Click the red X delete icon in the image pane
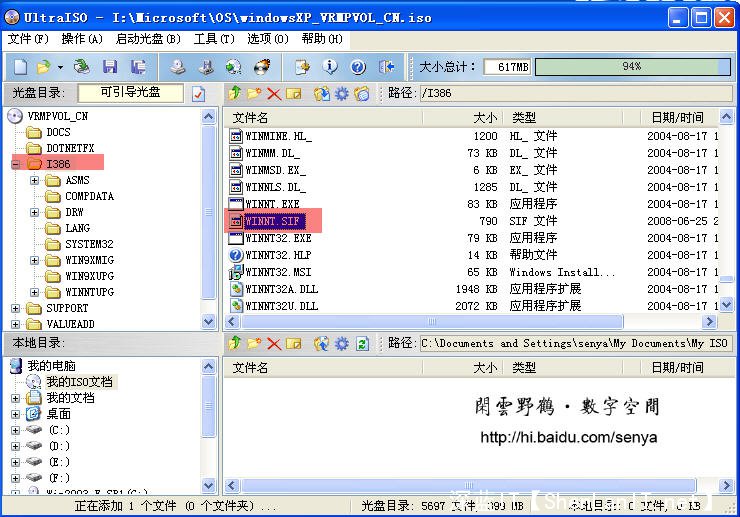Image resolution: width=740 pixels, height=517 pixels. (x=274, y=93)
